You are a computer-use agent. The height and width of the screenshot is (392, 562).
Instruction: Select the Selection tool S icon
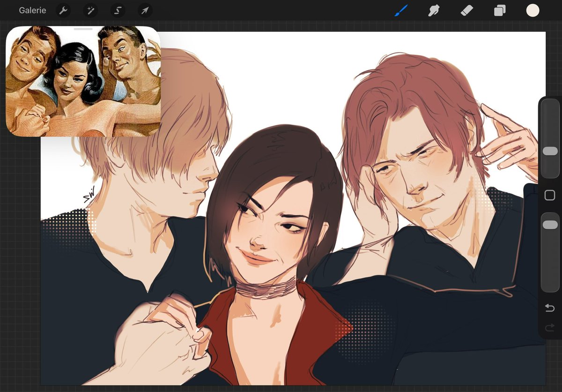click(x=118, y=10)
